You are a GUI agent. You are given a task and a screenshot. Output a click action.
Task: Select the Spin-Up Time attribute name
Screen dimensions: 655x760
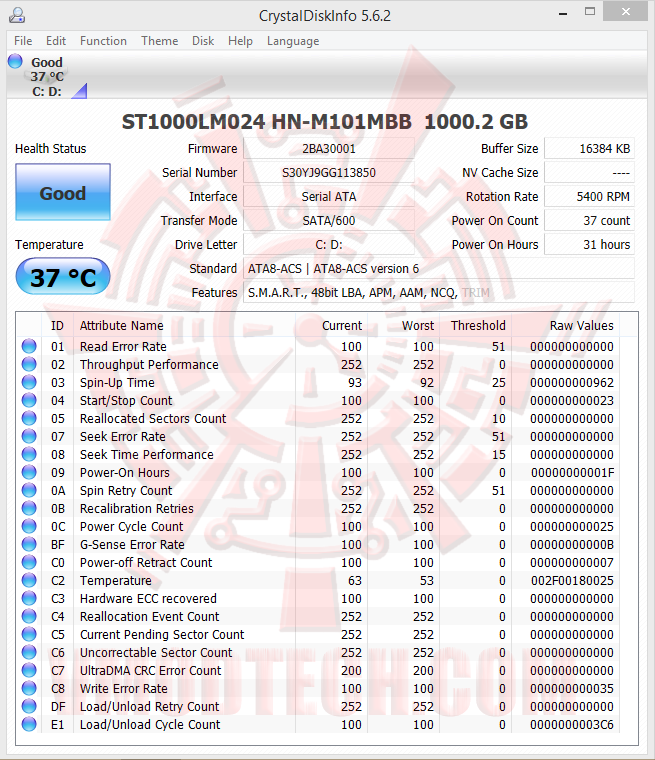[117, 382]
